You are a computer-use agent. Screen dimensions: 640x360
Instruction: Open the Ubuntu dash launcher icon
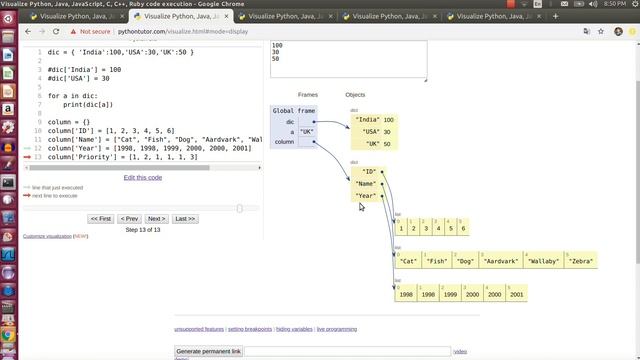(x=8, y=19)
